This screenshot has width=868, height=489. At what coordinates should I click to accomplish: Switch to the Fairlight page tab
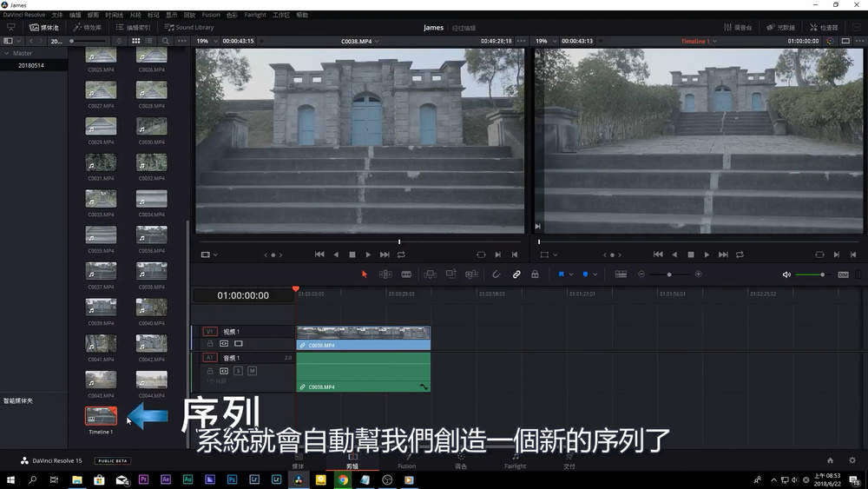pyautogui.click(x=515, y=461)
